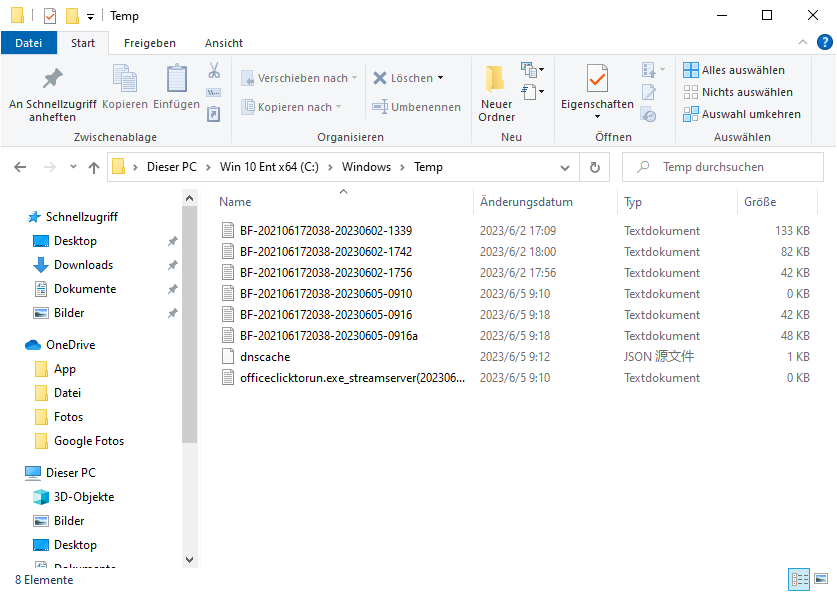The width and height of the screenshot is (837, 592).
Task: Click the Einfügen clipboard icon
Action: (x=177, y=79)
